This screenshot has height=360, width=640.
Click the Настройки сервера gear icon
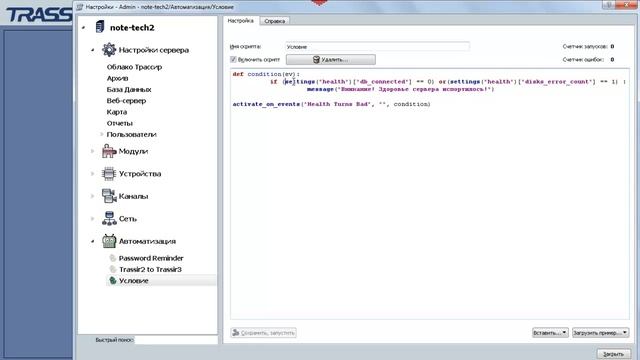(x=109, y=50)
